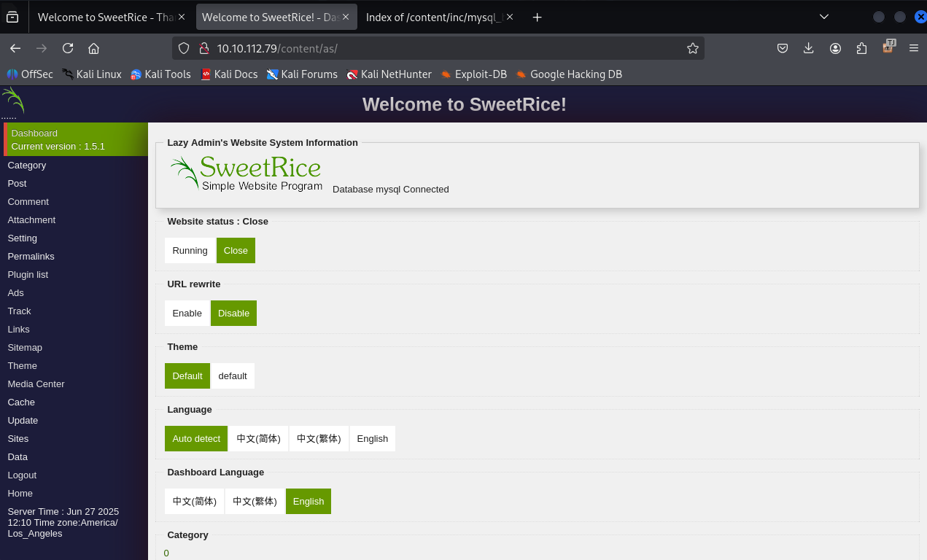Viewport: 927px width, 560px height.
Task: Expand the Setting sidebar section
Action: click(x=22, y=238)
